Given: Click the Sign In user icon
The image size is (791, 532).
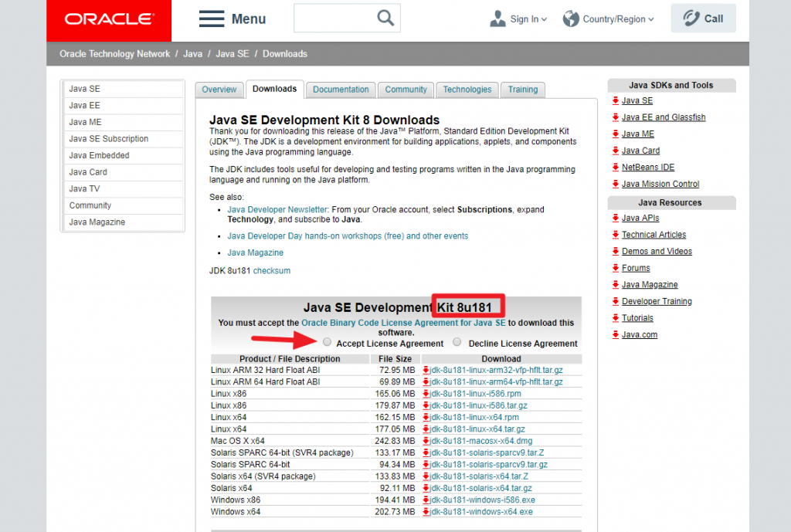Looking at the screenshot, I should 497,19.
